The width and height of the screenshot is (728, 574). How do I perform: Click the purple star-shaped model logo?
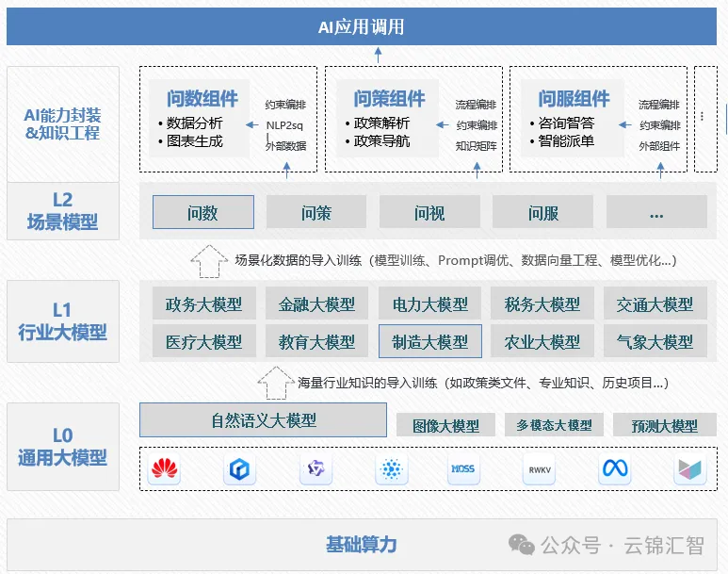[x=315, y=468]
